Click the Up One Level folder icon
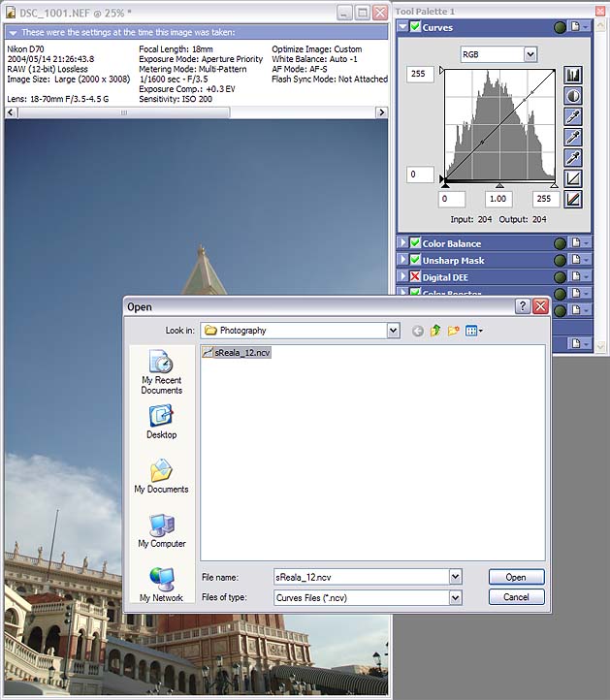The height and width of the screenshot is (700, 610). (x=435, y=331)
